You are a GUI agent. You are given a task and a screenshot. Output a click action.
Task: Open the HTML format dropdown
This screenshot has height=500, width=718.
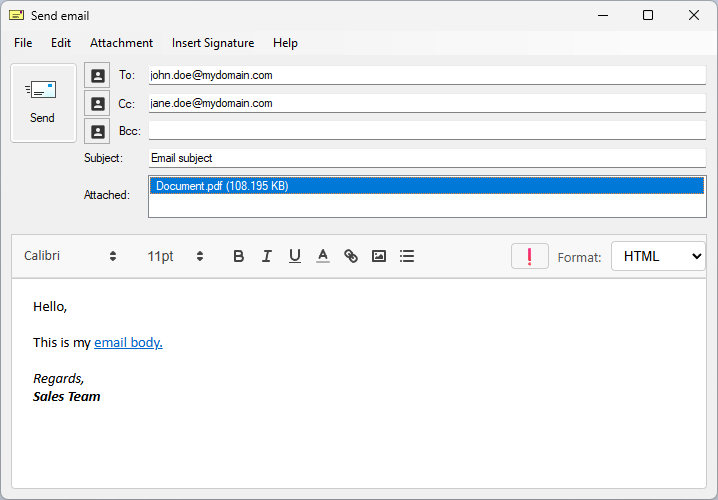[x=657, y=256]
